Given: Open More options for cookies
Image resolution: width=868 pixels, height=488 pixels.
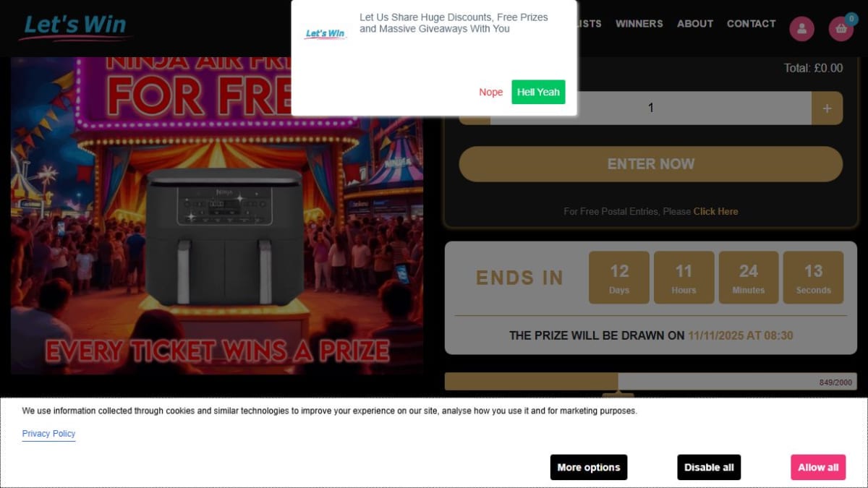Looking at the screenshot, I should click(588, 468).
